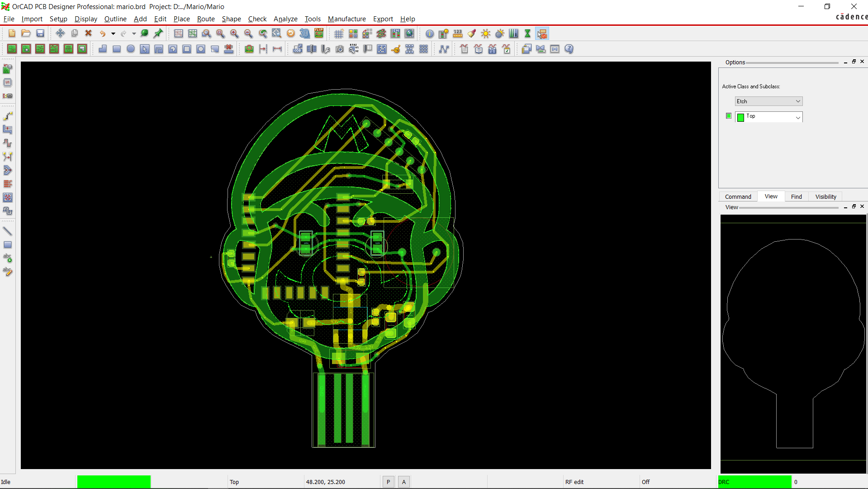Click the coordinates readout 48.200, 25.200

(326, 482)
